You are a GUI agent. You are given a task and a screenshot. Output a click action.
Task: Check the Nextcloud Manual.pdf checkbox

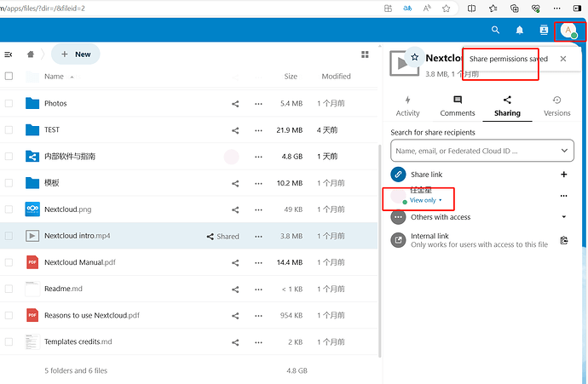tap(9, 262)
